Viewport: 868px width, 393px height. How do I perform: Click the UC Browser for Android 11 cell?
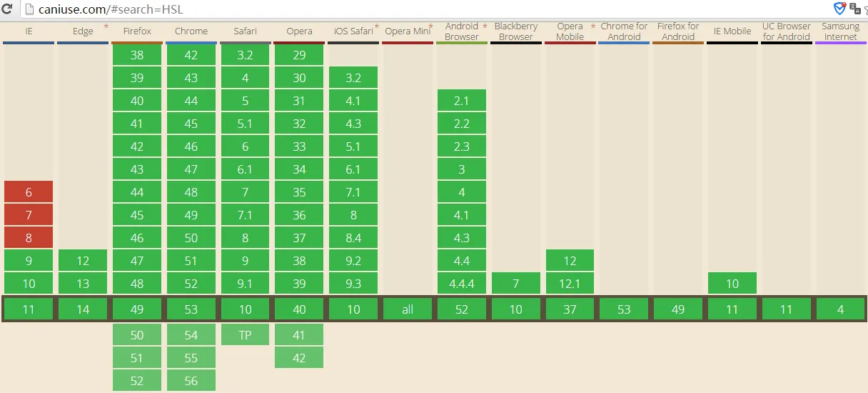click(x=787, y=309)
